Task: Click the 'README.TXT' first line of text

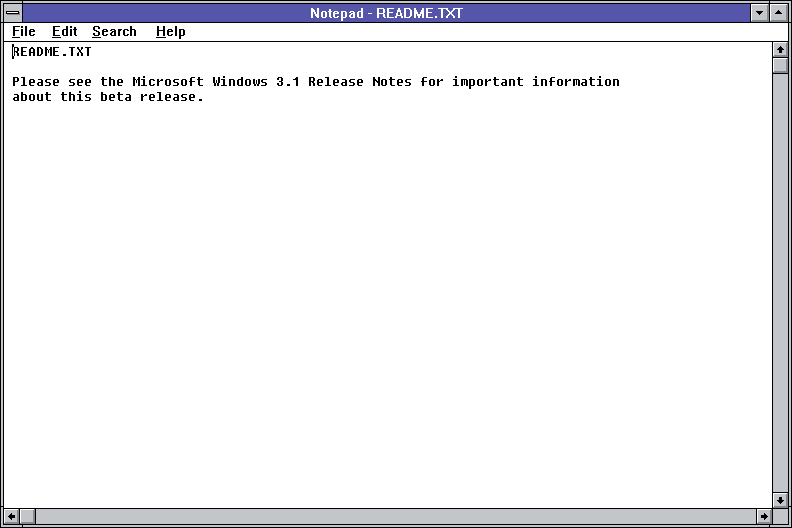Action: click(52, 52)
